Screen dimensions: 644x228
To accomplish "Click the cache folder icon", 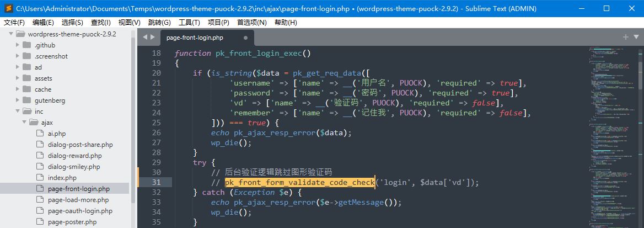I will click(27, 89).
